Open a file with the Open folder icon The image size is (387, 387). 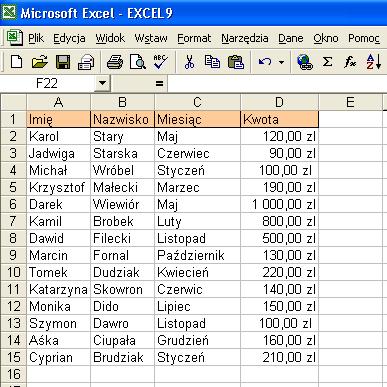point(39,62)
